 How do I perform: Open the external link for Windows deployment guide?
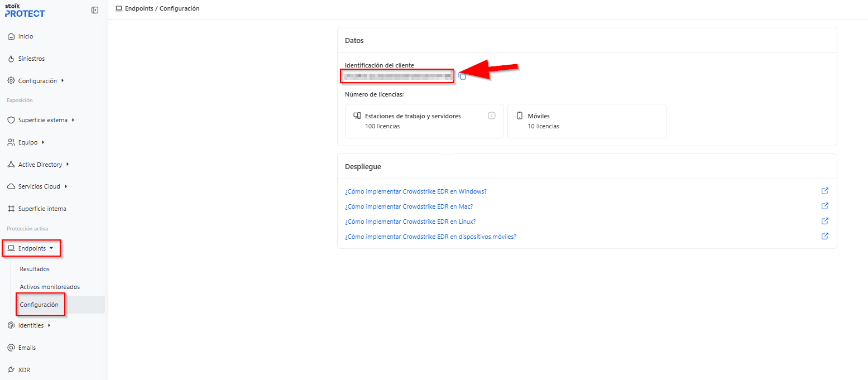(824, 191)
